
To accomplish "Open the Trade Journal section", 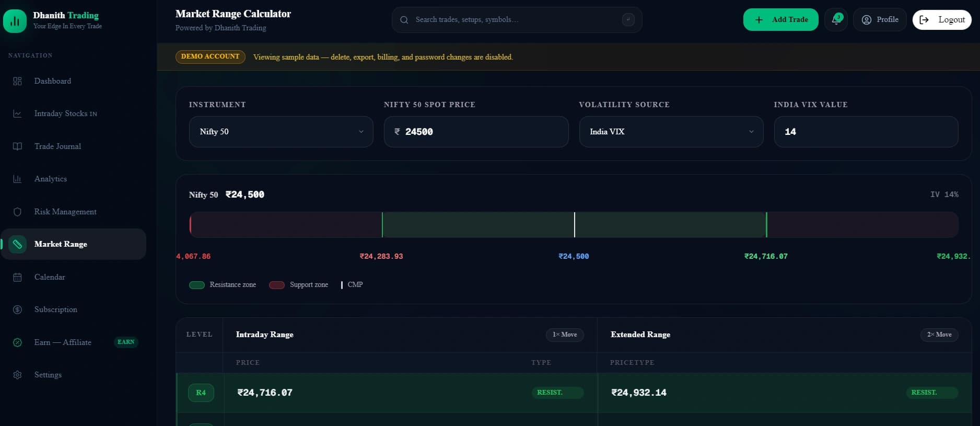I will click(73, 146).
